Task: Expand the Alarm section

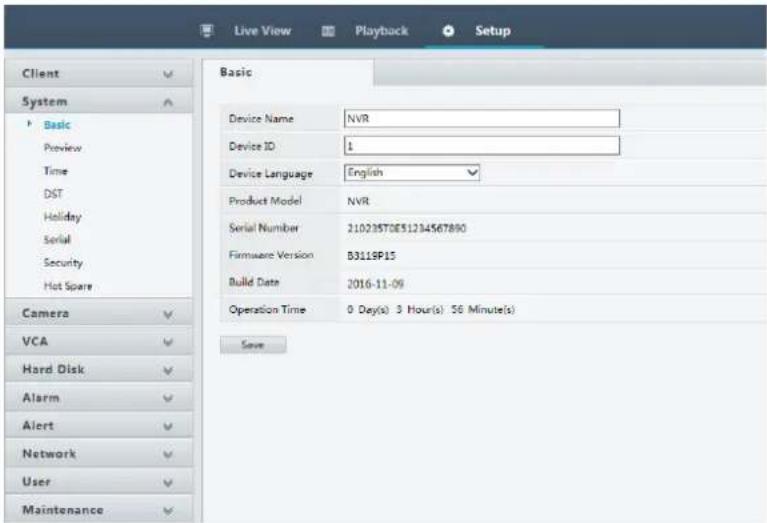Action: point(98,398)
